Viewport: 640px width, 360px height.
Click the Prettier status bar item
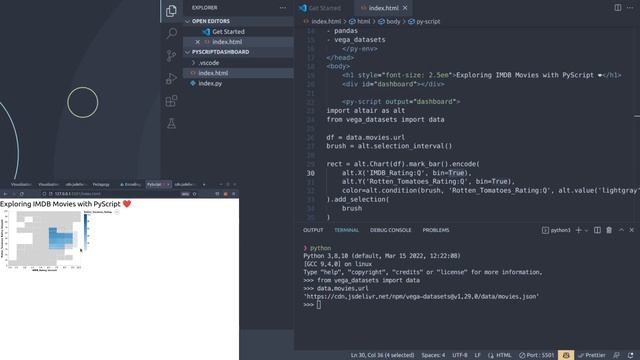point(592,356)
